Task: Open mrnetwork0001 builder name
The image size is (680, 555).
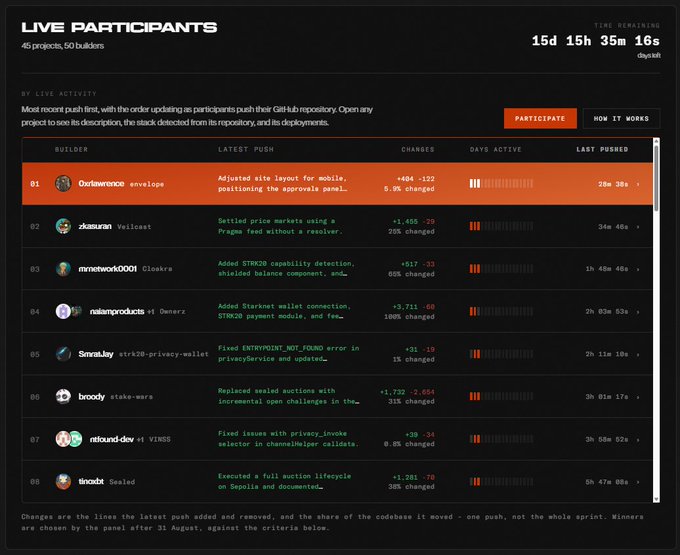Action: click(x=108, y=268)
